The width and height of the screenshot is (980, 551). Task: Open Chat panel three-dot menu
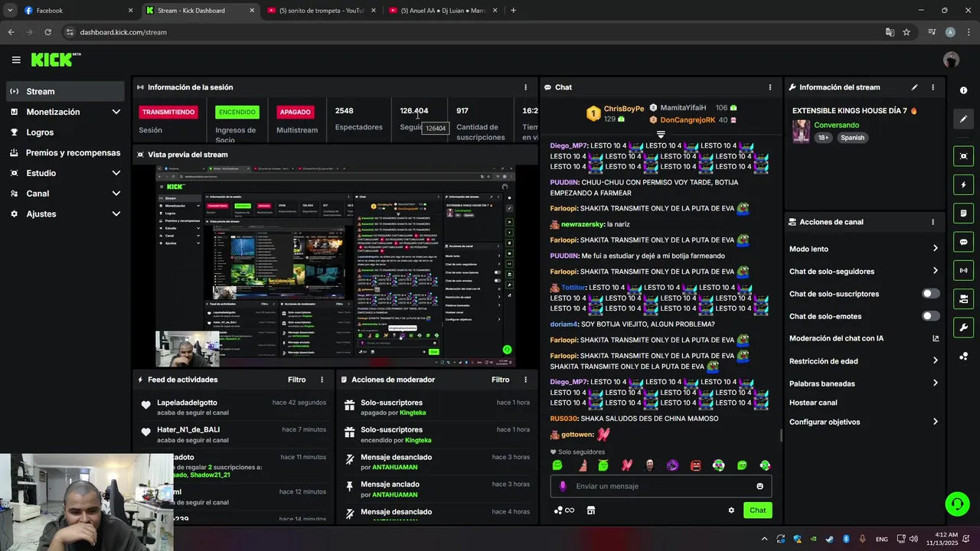click(x=769, y=87)
